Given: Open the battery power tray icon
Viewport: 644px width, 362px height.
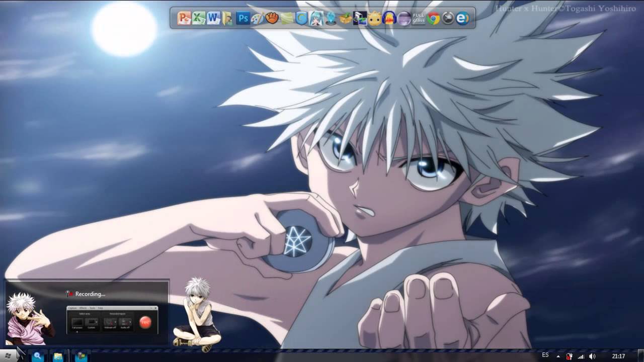Looking at the screenshot, I should pos(570,356).
